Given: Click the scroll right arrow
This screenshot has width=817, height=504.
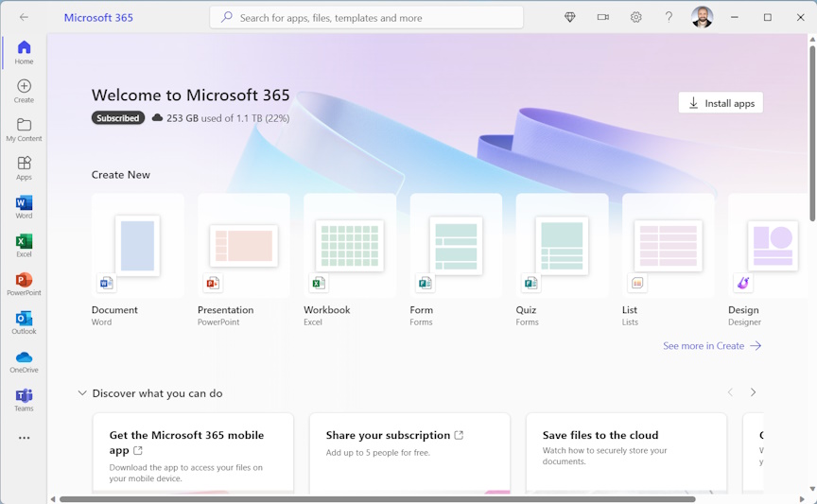Looking at the screenshot, I should pyautogui.click(x=803, y=499).
